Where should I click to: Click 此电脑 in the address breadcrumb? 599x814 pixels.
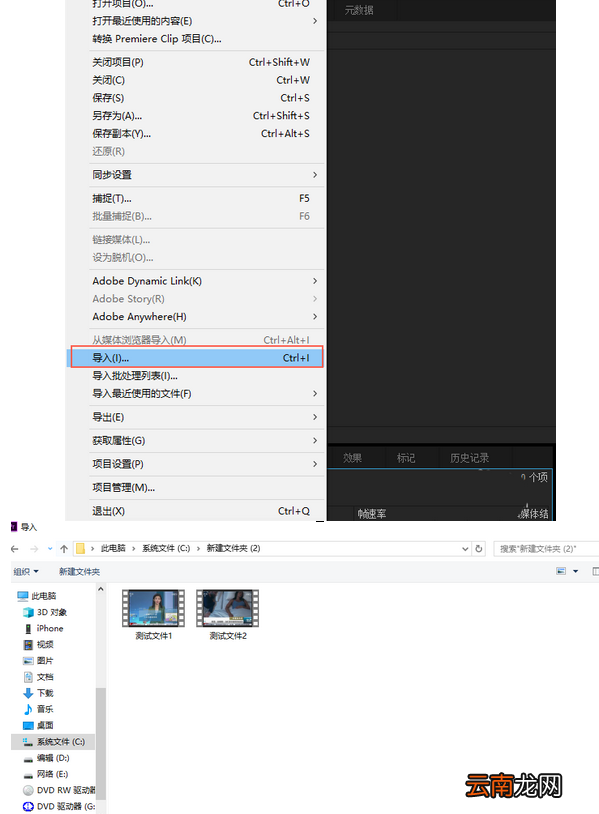click(113, 548)
